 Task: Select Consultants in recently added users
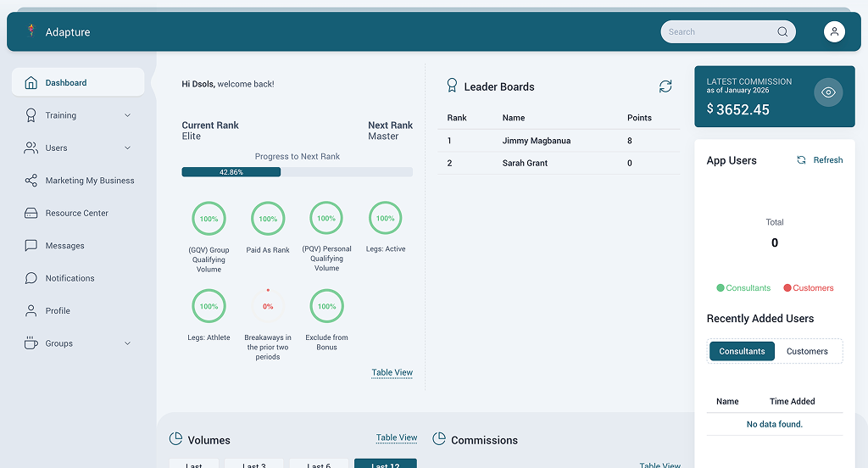[x=742, y=351]
